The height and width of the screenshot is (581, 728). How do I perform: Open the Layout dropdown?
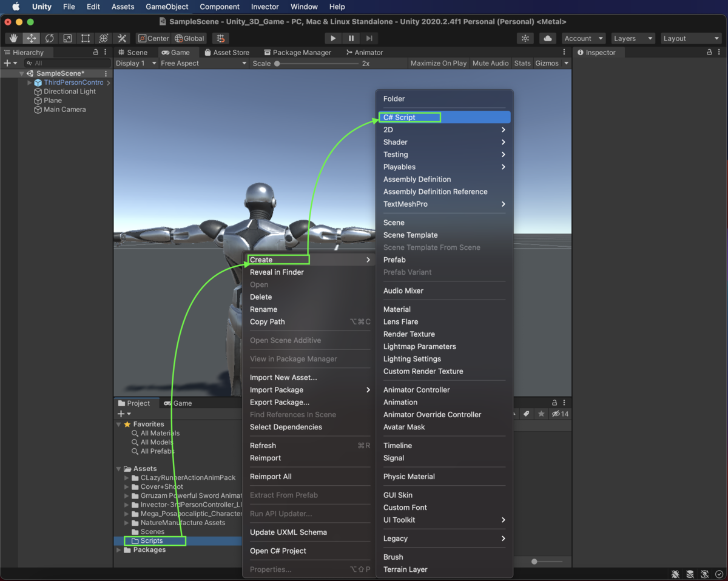click(690, 38)
